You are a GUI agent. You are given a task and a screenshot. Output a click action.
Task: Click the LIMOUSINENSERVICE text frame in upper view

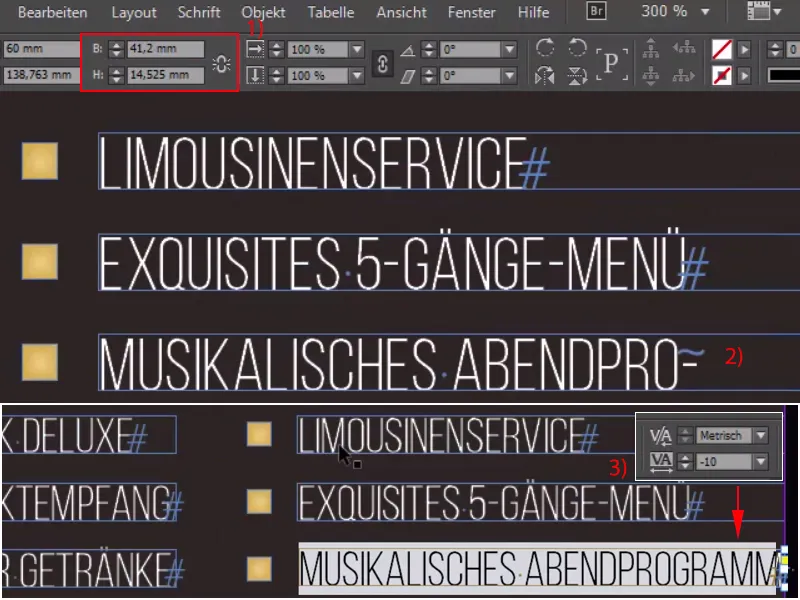coord(448,161)
